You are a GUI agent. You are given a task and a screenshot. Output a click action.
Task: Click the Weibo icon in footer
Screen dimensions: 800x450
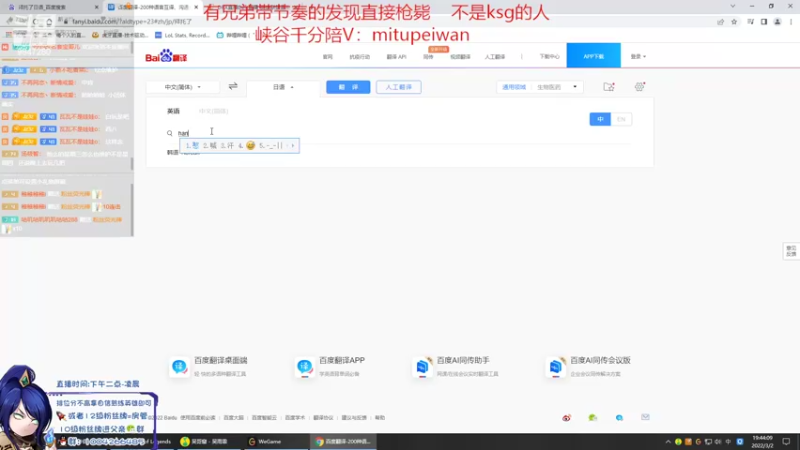point(566,417)
